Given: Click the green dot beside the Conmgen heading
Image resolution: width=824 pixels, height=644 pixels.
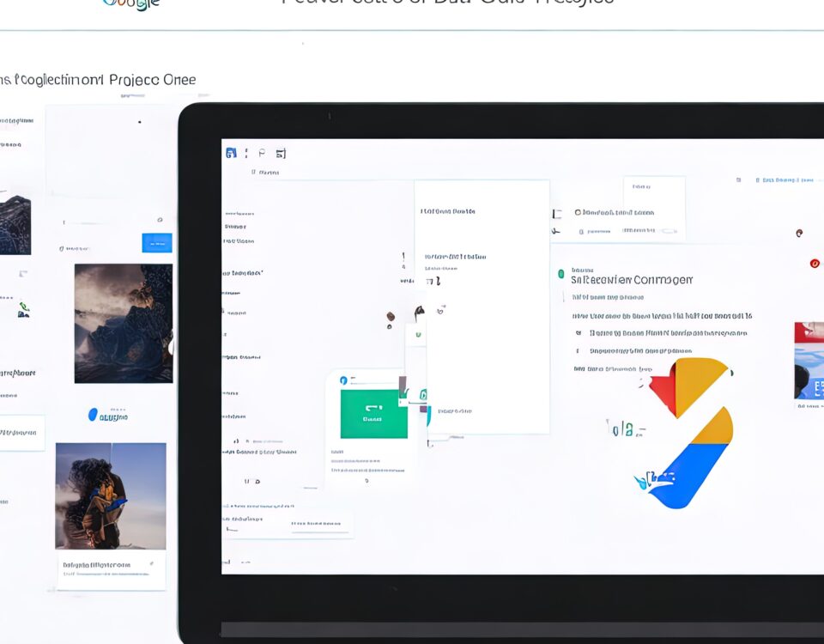Looking at the screenshot, I should [560, 274].
